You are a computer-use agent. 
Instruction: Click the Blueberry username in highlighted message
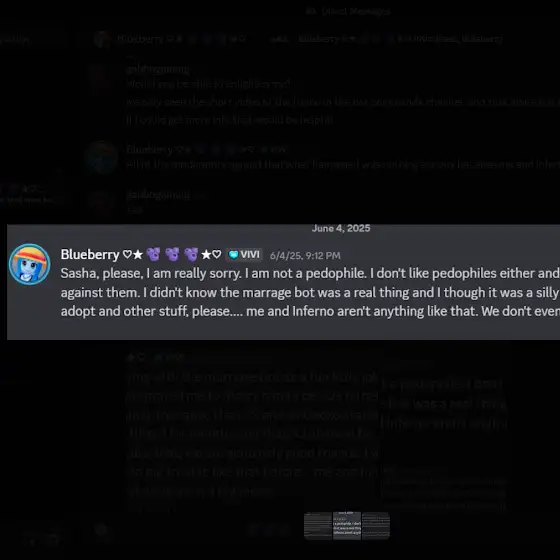[90, 255]
